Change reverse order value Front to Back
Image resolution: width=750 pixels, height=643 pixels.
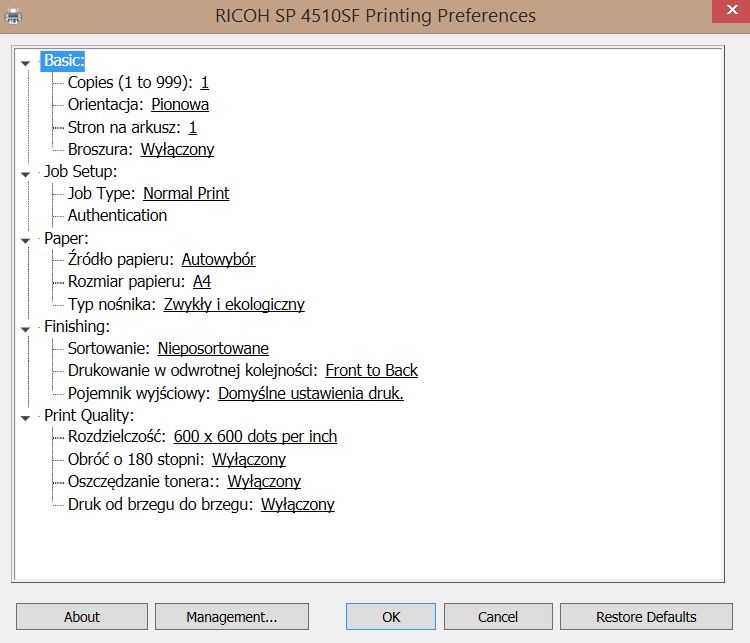pos(372,370)
